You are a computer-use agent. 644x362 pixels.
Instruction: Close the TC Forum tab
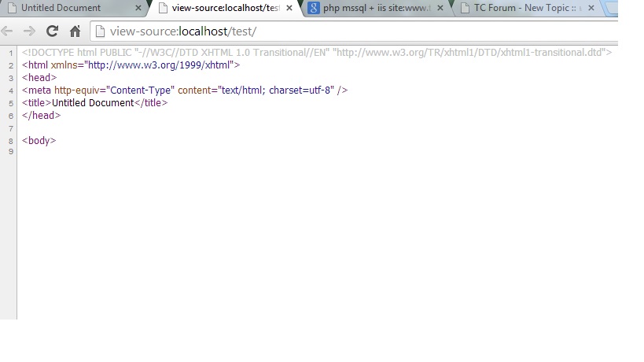[591, 8]
